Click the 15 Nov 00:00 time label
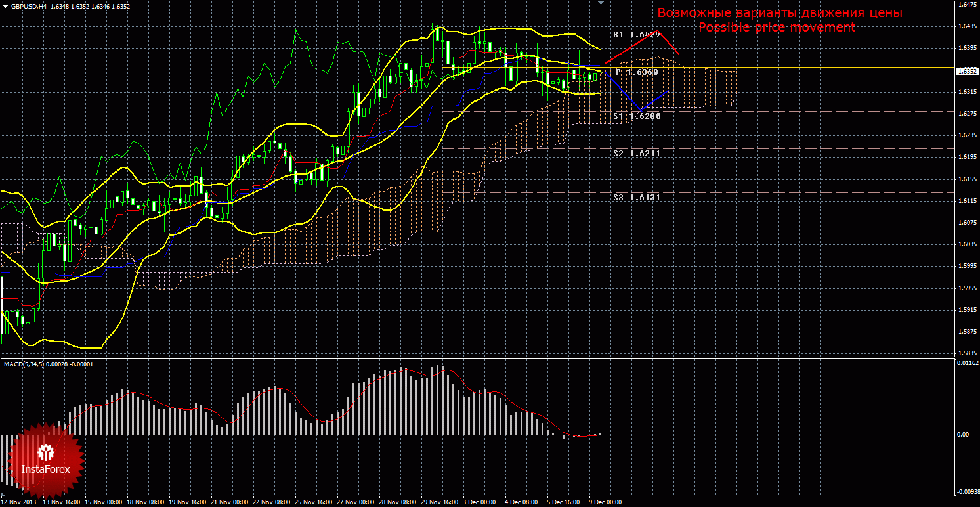Viewport: 980px width, 507px height. pos(104,502)
